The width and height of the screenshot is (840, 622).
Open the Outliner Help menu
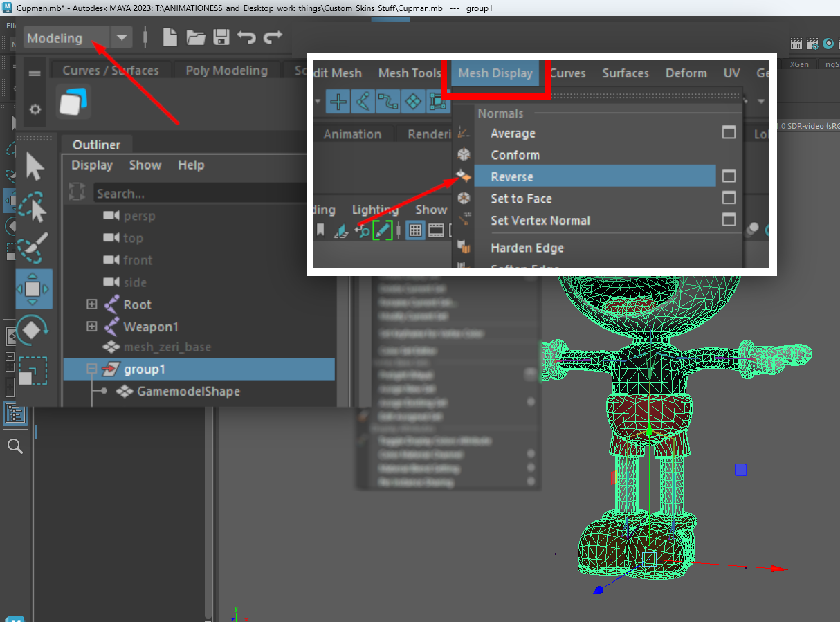point(191,165)
